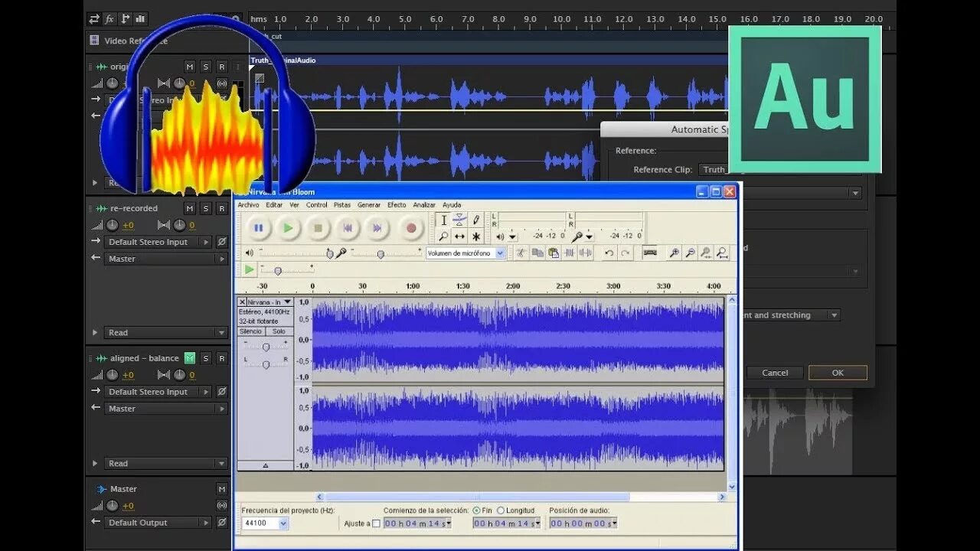The image size is (980, 551).
Task: Open the Archivo menu
Action: (248, 205)
